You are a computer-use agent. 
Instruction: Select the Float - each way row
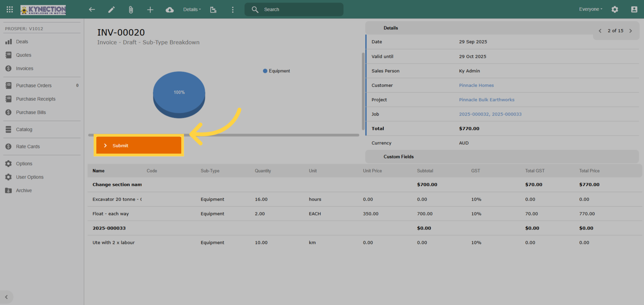365,214
